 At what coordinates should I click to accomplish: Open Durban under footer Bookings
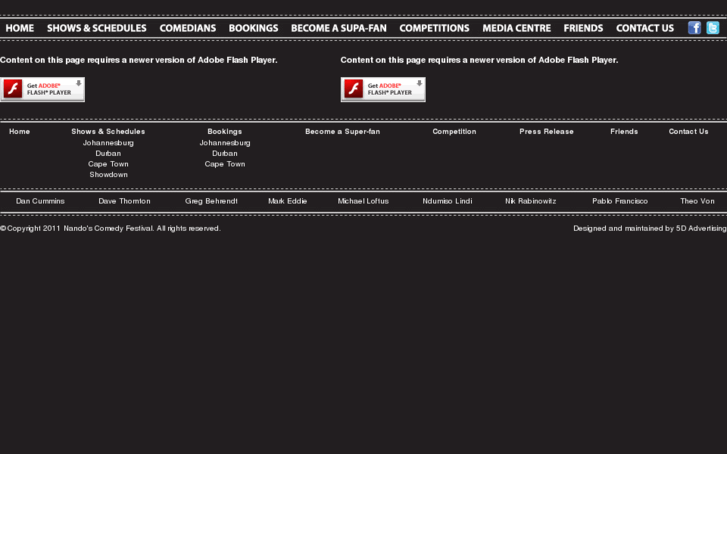coord(225,154)
